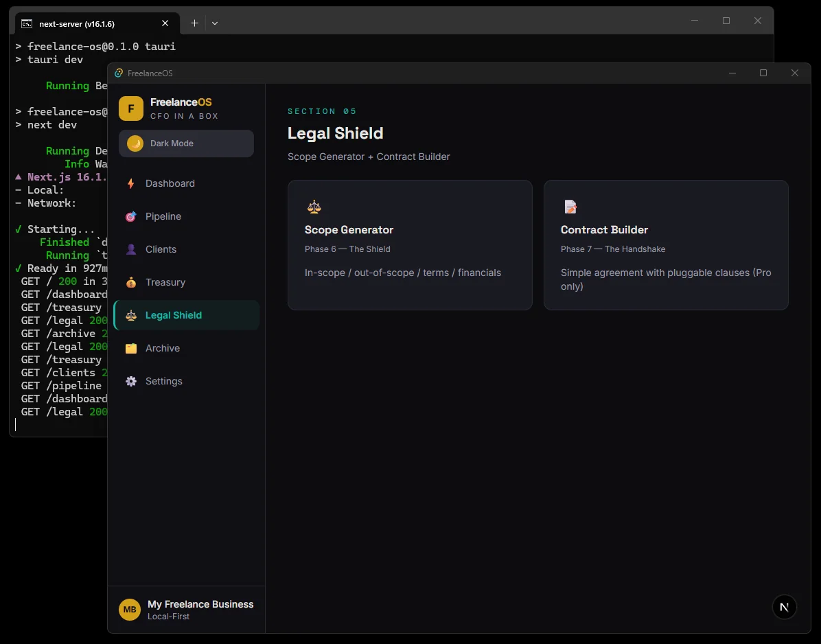Image resolution: width=821 pixels, height=644 pixels.
Task: Open Settings from the sidebar
Action: [x=187, y=381]
